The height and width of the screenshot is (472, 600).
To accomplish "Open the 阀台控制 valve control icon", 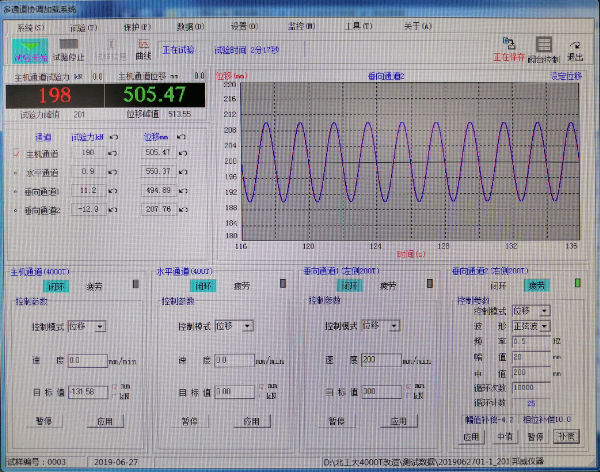I will pos(543,49).
